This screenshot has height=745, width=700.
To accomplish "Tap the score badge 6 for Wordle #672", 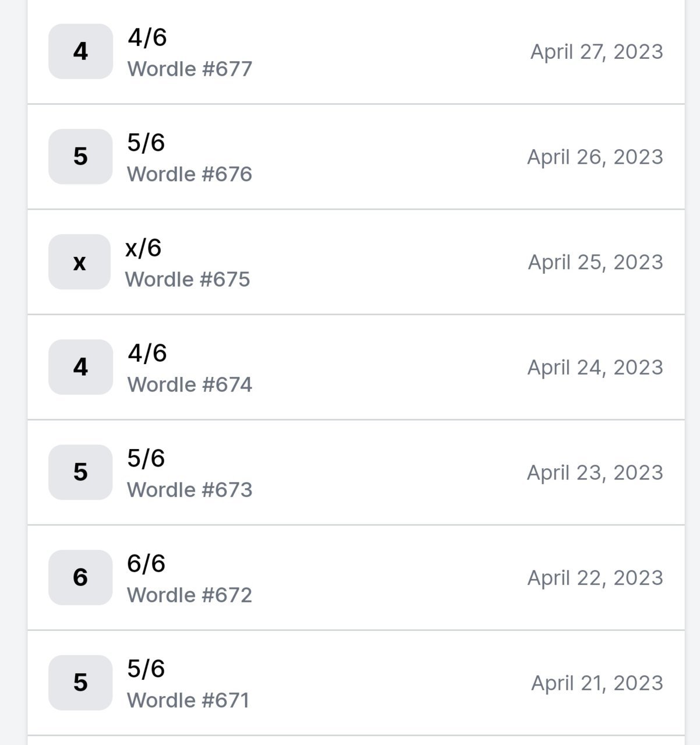I will point(80,578).
